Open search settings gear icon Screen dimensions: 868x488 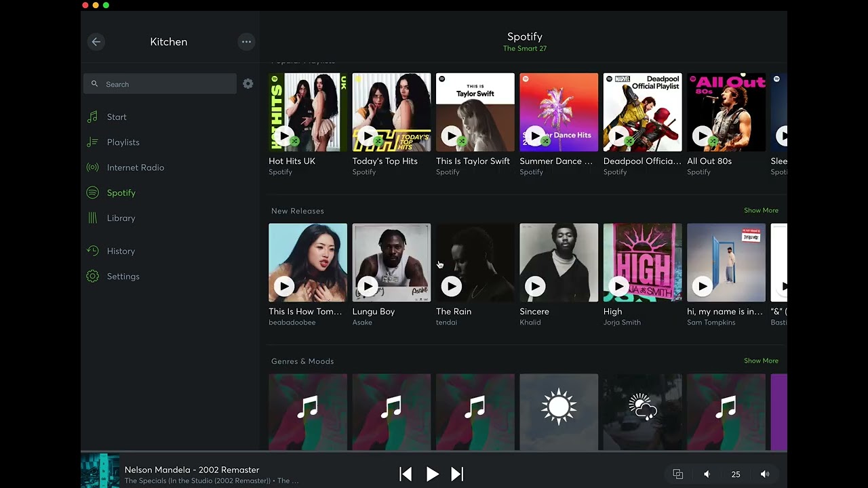coord(248,84)
